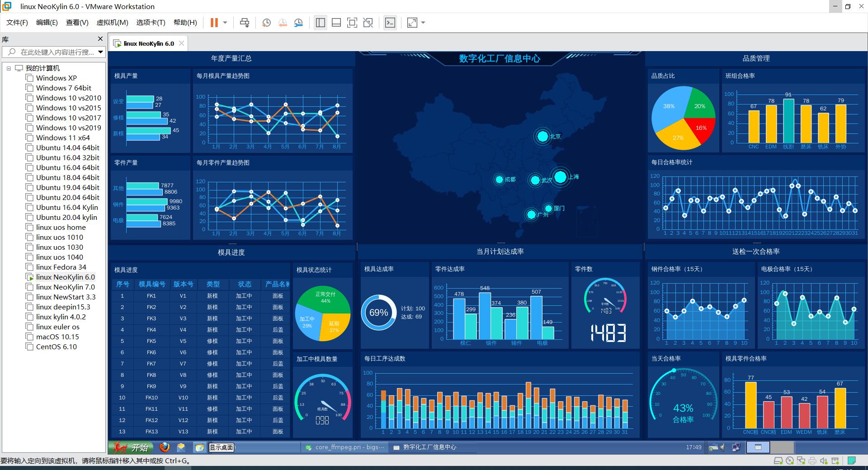Toggle the library sidebar view button
Viewport: 868px width, 470px height.
click(321, 23)
